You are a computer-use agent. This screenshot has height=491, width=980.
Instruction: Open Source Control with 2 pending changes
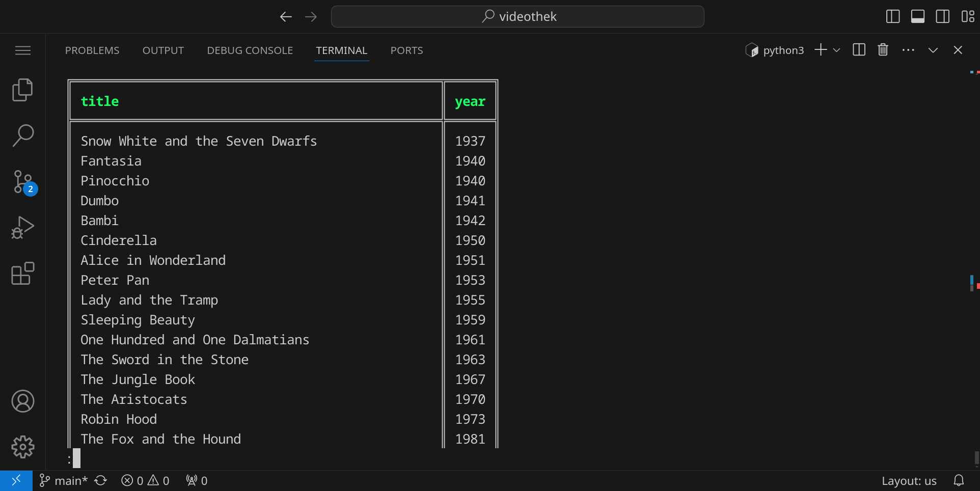tap(22, 182)
